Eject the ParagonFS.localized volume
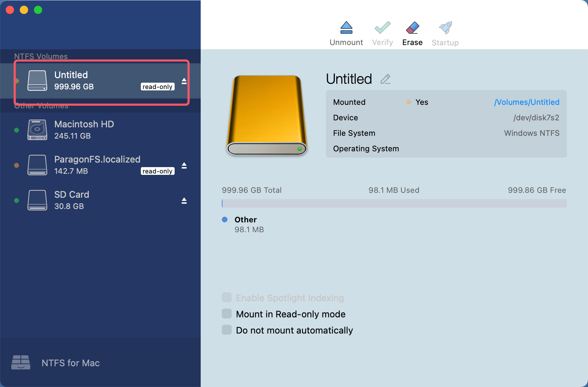The width and height of the screenshot is (588, 387). click(x=184, y=166)
